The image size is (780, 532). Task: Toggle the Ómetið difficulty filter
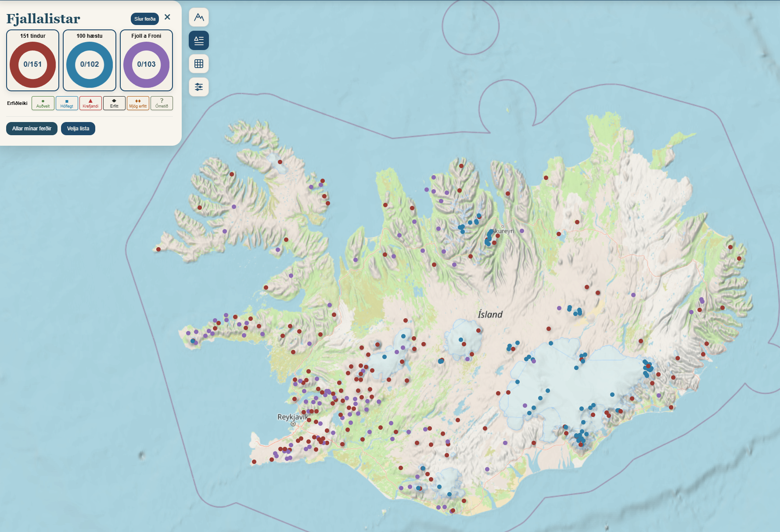click(162, 103)
